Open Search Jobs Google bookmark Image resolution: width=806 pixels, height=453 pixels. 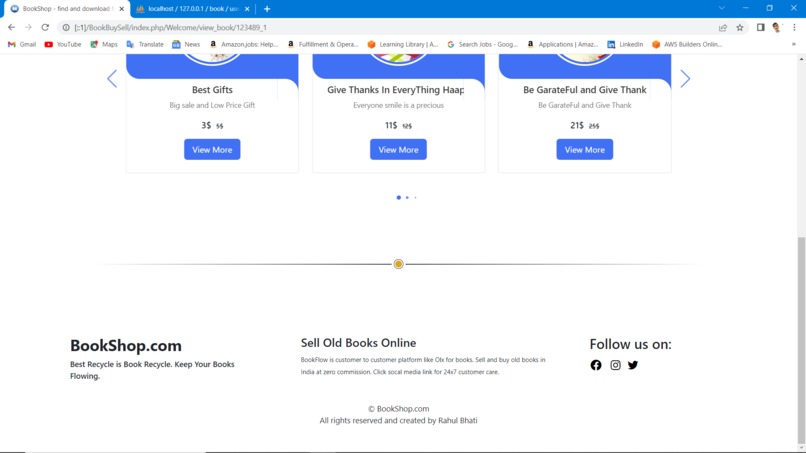tap(482, 44)
